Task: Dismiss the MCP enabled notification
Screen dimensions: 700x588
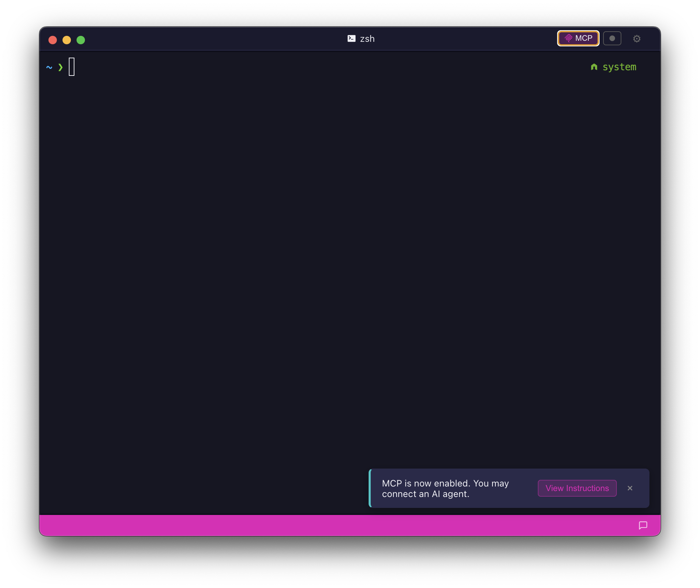Action: 630,488
